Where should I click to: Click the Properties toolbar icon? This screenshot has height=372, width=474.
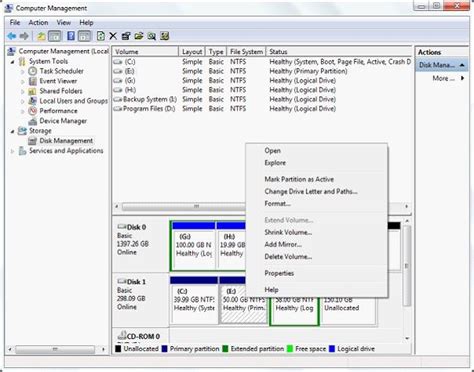[x=126, y=36]
